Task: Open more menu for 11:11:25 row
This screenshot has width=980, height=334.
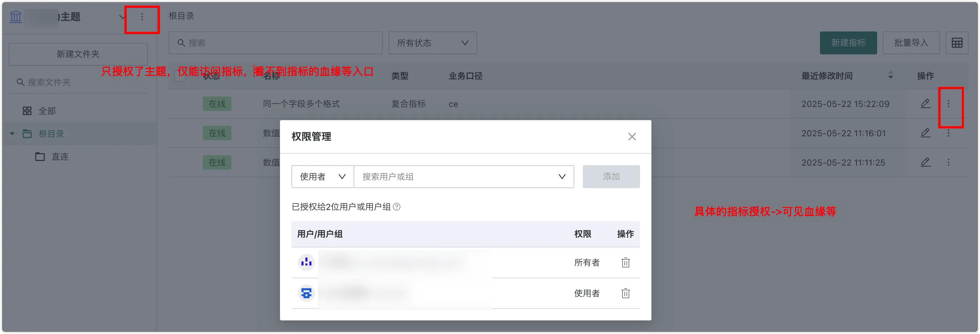Action: [949, 163]
